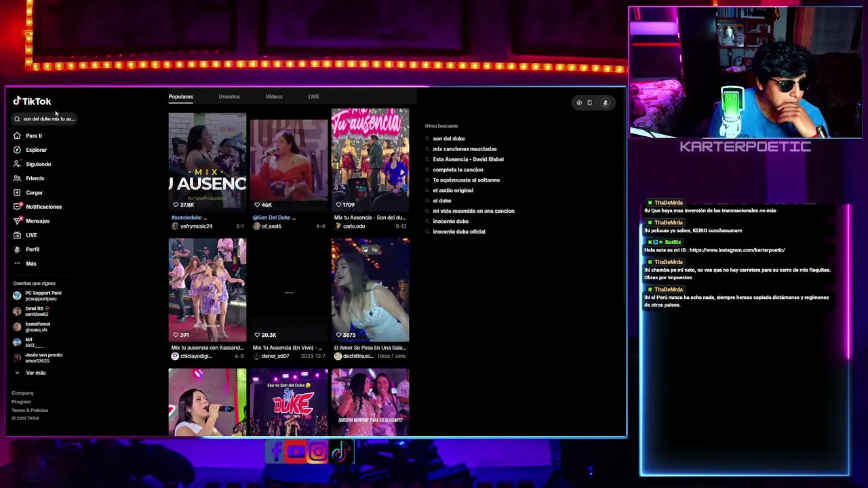Select 'inocente duke oficial' suggestion

click(x=459, y=232)
